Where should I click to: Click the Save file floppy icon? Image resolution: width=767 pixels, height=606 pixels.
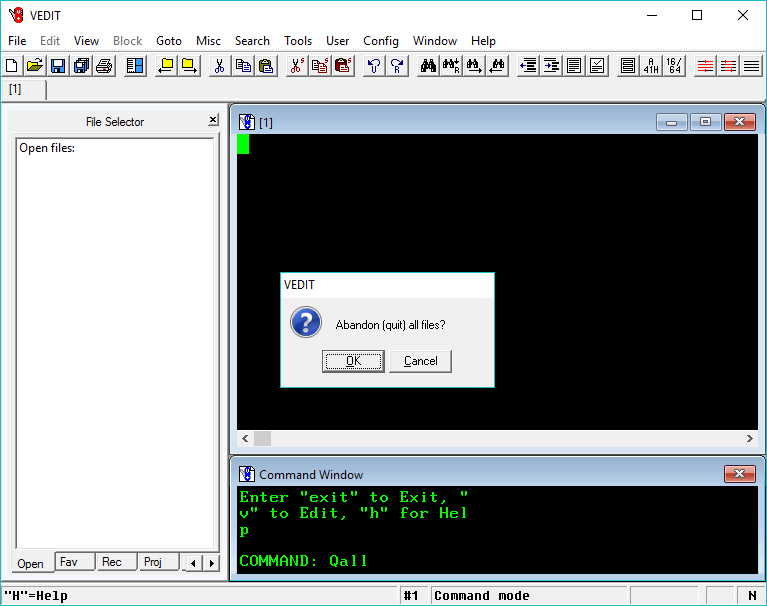[58, 66]
